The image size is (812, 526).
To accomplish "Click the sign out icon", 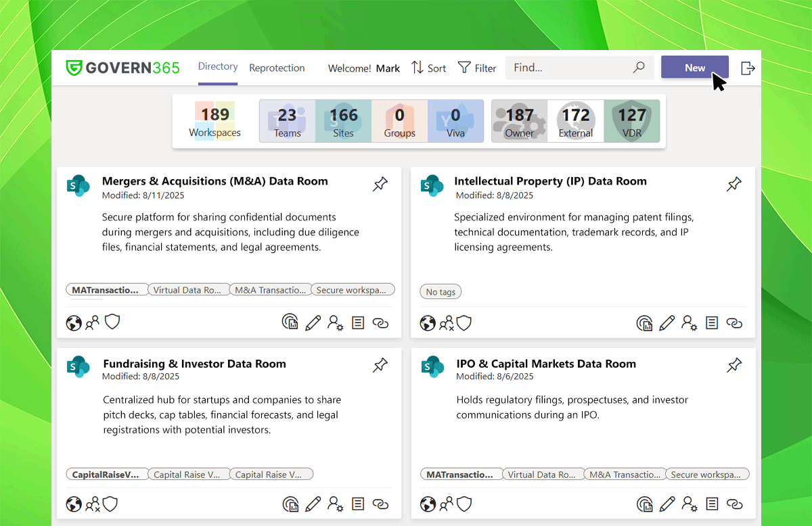I will 748,68.
